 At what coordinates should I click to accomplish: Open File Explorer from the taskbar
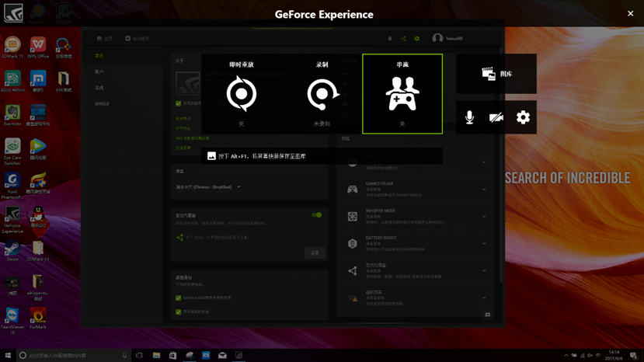click(x=156, y=355)
